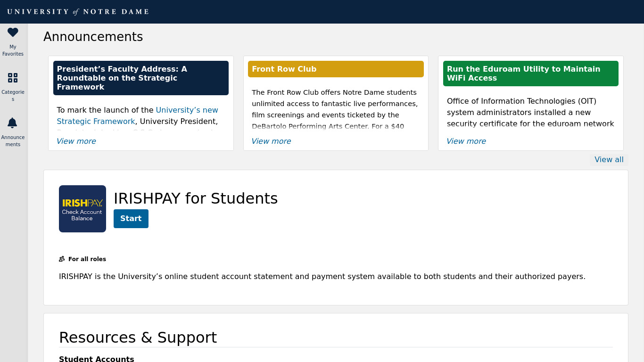Open the University's new Strategic Framework link

pos(187,110)
